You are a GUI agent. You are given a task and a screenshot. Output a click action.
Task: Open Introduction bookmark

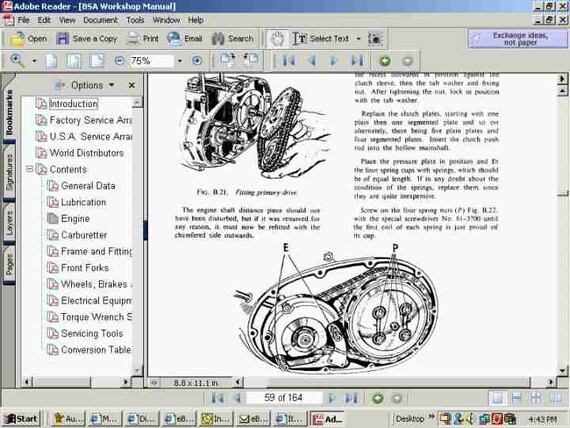73,104
